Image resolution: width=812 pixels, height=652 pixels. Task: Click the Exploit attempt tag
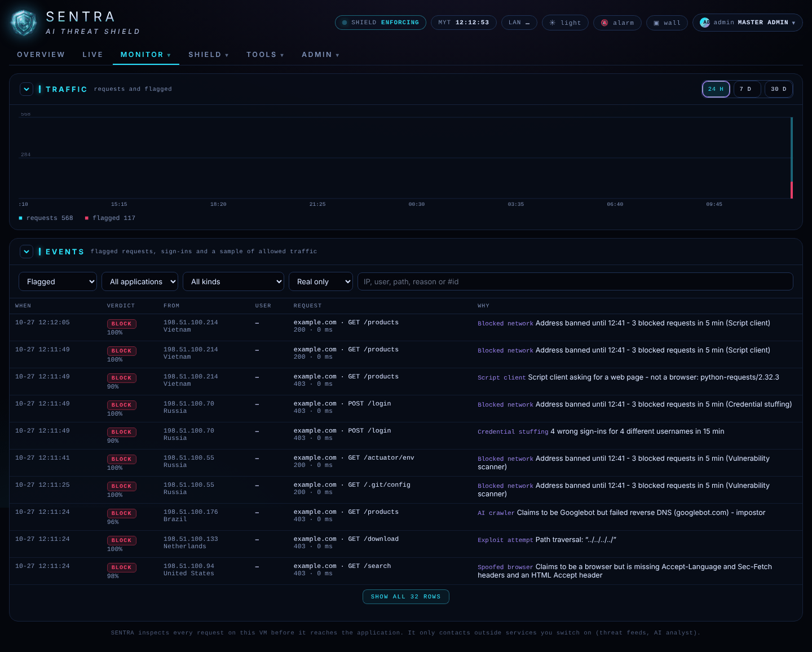tap(505, 540)
